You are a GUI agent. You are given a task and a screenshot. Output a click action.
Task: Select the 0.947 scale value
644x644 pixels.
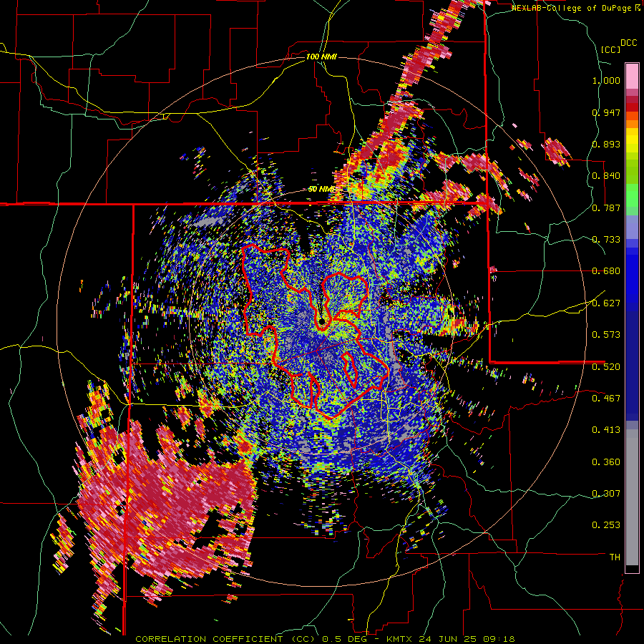(x=606, y=112)
